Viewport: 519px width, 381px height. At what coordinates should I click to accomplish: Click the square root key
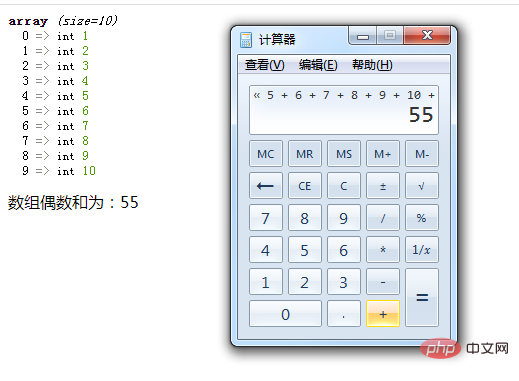422,186
